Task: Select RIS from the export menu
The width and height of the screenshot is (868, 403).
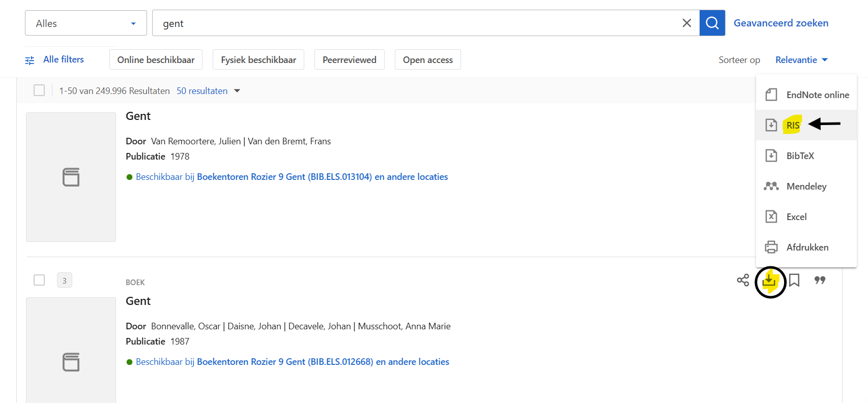Action: 793,126
